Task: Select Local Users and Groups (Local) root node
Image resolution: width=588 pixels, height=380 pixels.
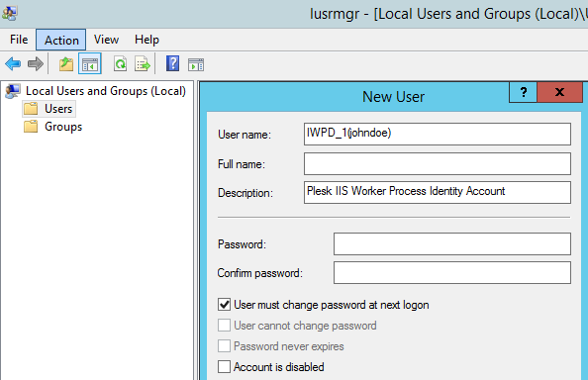Action: (106, 91)
